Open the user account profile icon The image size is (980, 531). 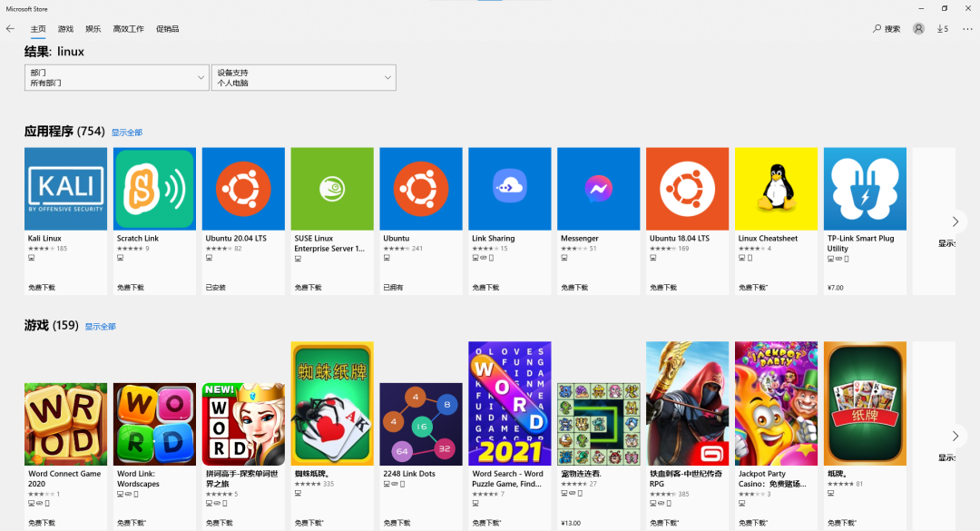[x=918, y=29]
